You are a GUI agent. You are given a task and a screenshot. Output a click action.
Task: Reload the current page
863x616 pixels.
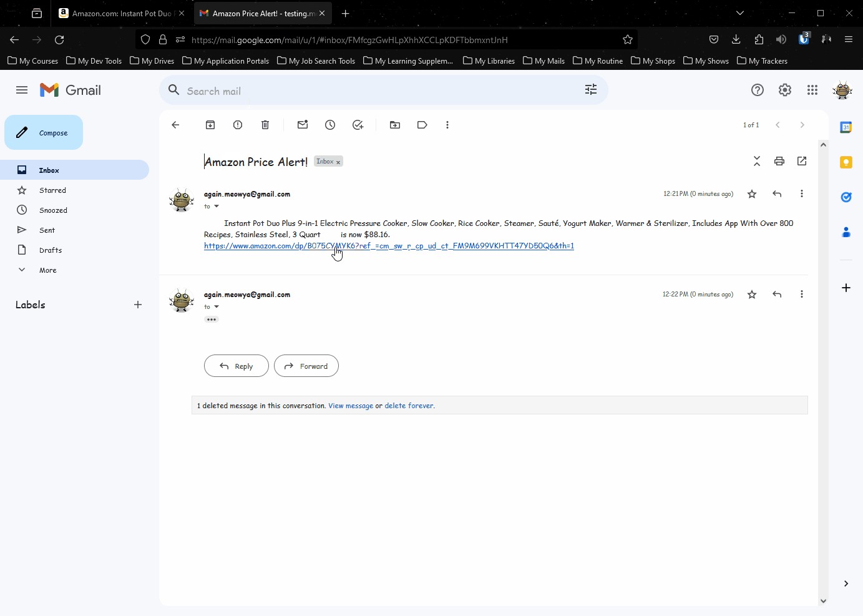[x=59, y=39]
